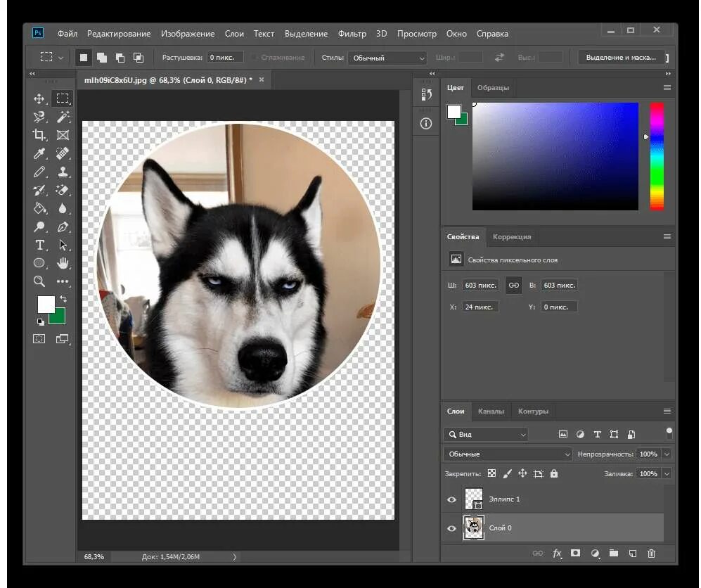The image size is (701, 588).
Task: Select the Move tool
Action: 39,98
